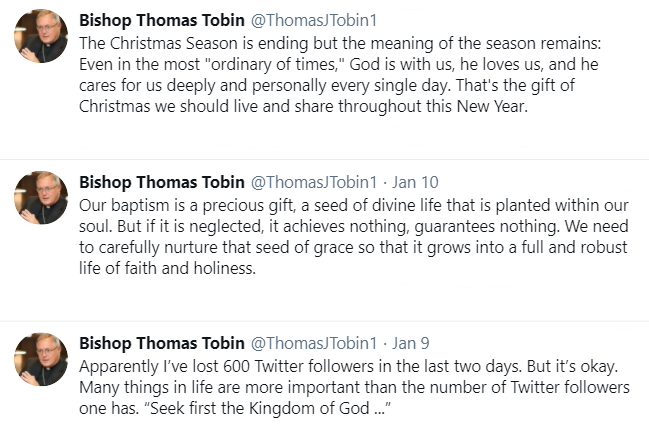
Task: Click the @ThomasJTobin1 handle on the first tweet
Action: 314,20
